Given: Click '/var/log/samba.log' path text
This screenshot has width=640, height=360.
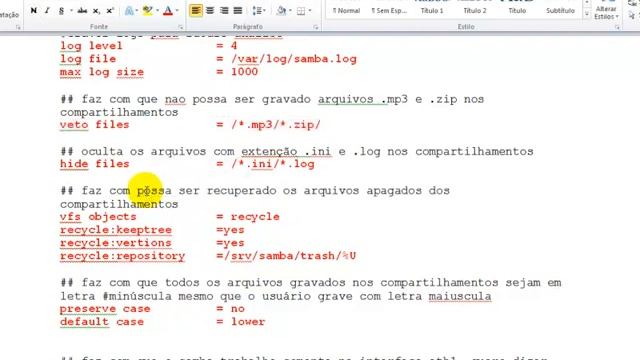Looking at the screenshot, I should pyautogui.click(x=294, y=59).
